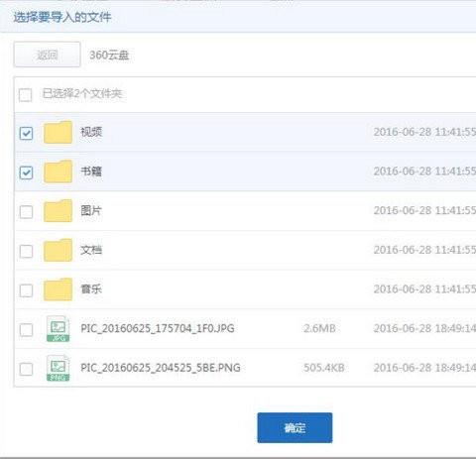Click the JPG file type icon
476x459 pixels.
point(58,329)
